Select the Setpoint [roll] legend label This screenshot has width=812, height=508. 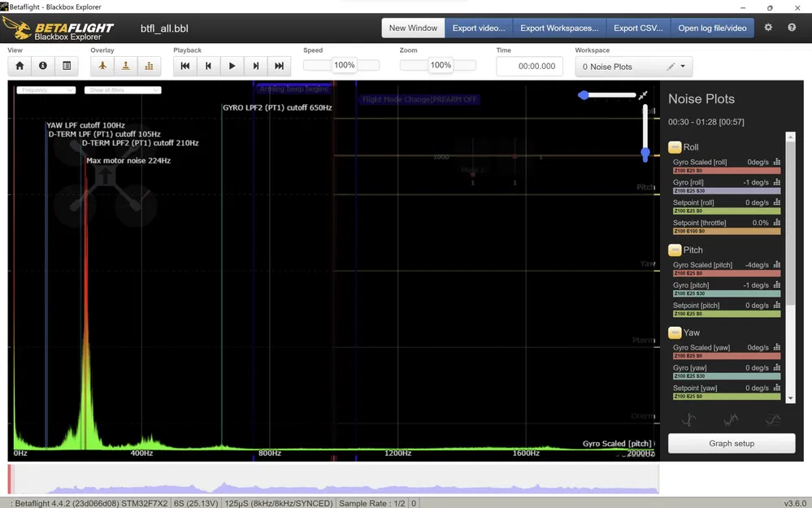tap(693, 202)
